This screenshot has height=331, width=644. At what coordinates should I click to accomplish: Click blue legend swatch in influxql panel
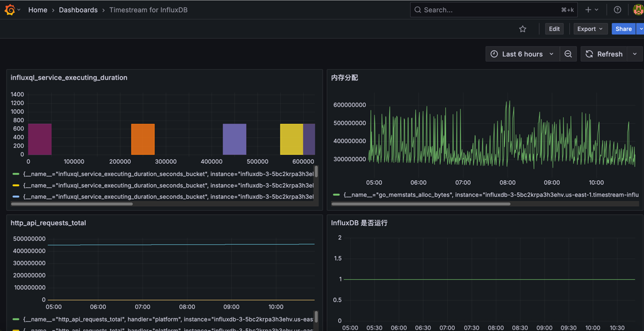pyautogui.click(x=16, y=197)
